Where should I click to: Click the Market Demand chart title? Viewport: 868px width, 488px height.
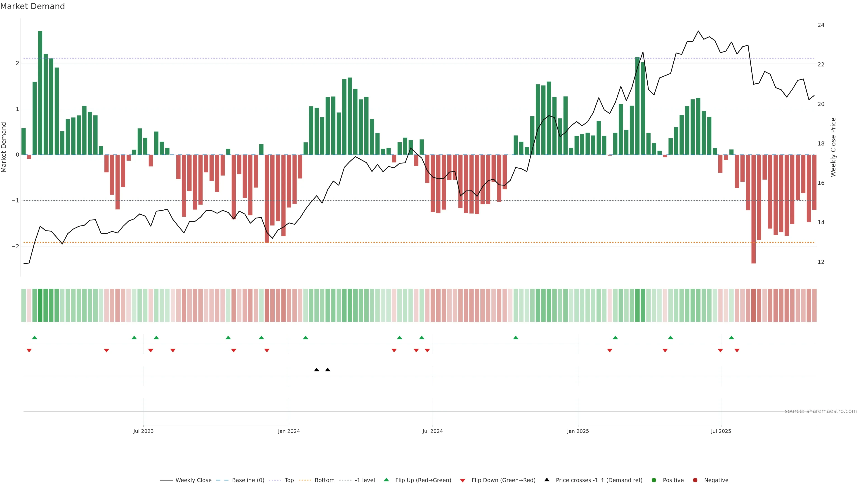[x=32, y=6]
